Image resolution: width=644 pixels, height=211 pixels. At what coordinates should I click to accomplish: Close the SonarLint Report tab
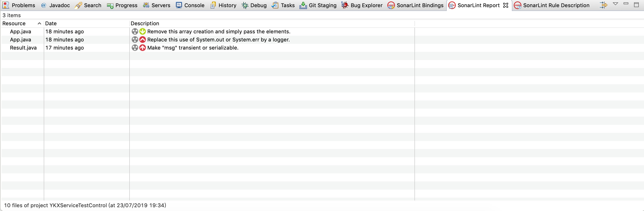click(x=505, y=5)
